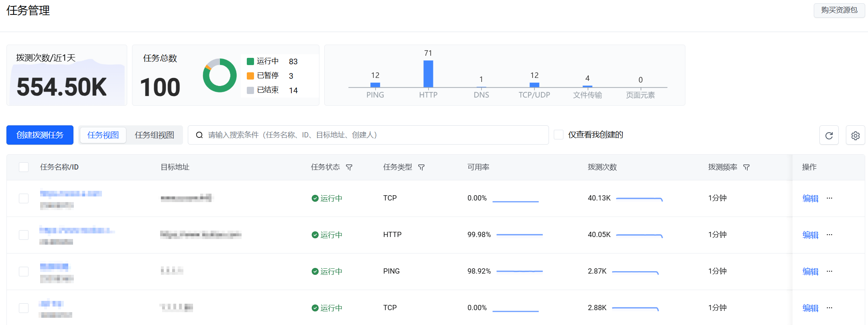Click 拨测次数 column header
This screenshot has height=325, width=868.
point(602,167)
